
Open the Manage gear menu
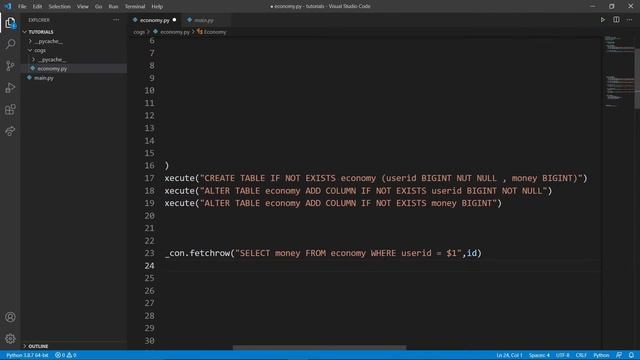point(10,338)
